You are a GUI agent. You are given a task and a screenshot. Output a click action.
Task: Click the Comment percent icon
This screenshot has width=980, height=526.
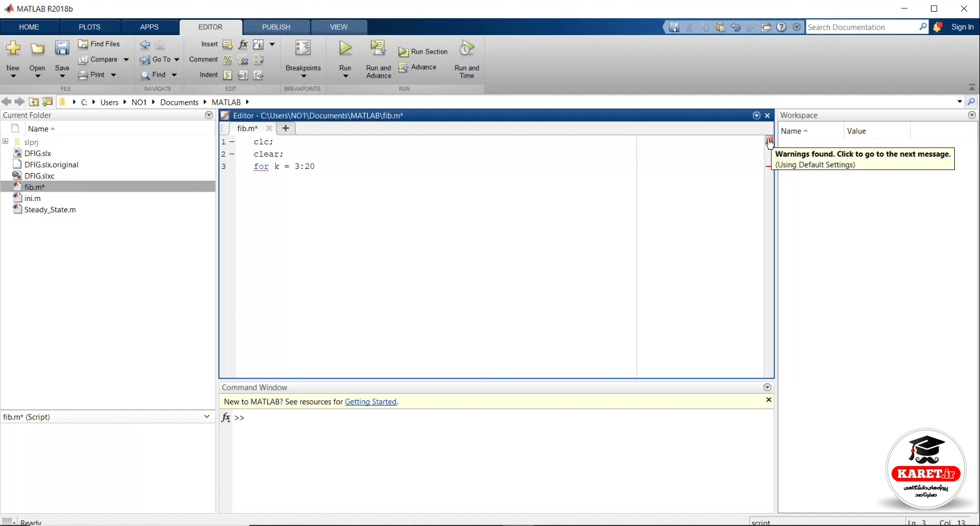(x=228, y=60)
